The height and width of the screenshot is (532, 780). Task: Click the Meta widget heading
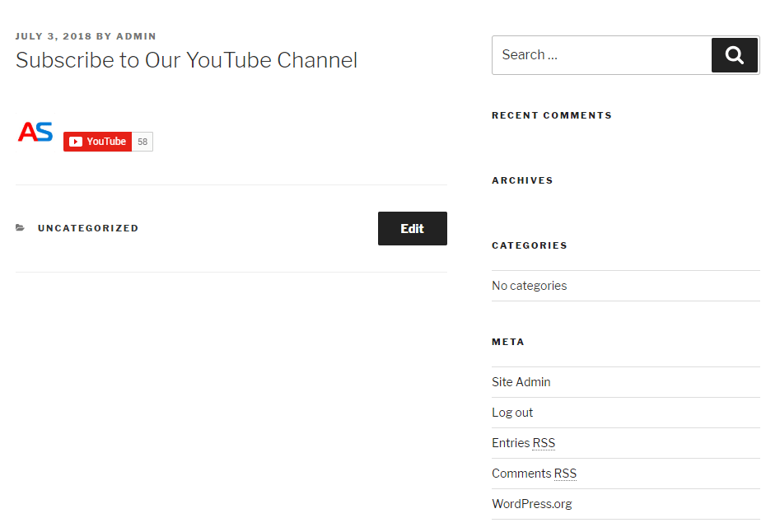[x=508, y=342]
